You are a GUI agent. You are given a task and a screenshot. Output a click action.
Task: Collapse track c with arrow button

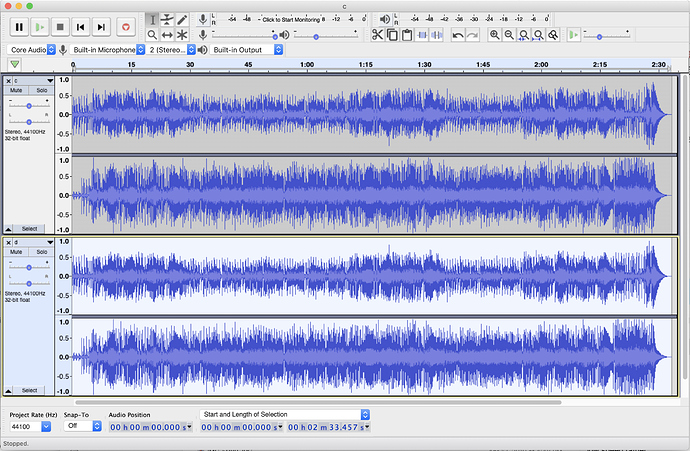click(8, 229)
